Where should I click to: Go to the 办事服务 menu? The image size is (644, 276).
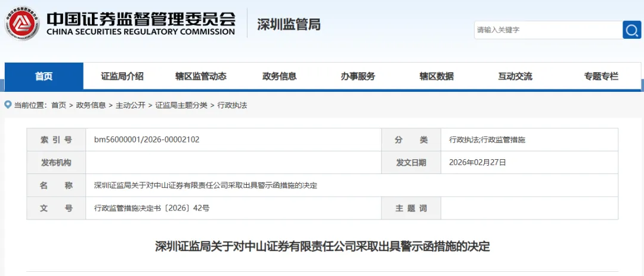(x=358, y=76)
